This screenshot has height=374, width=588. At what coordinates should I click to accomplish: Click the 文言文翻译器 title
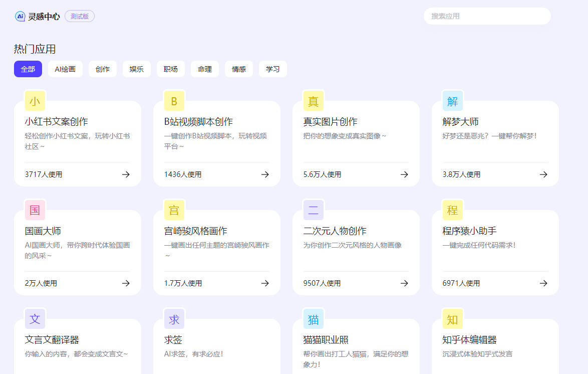(x=52, y=340)
